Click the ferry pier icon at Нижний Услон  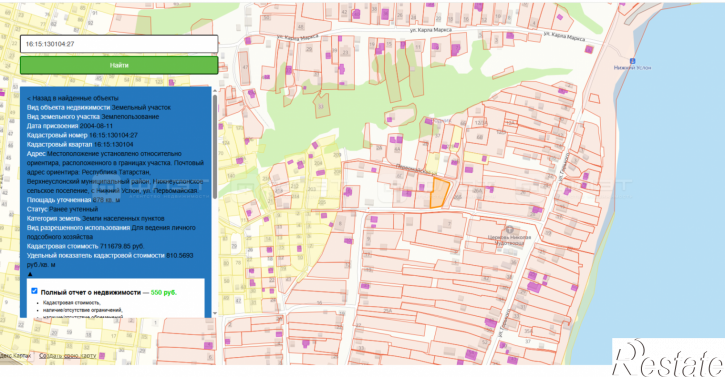point(632,61)
